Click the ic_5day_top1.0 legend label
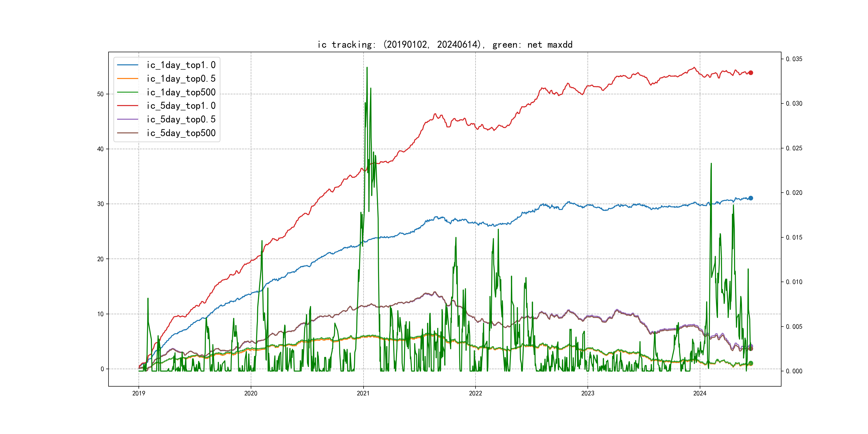This screenshot has width=868, height=434. [181, 106]
